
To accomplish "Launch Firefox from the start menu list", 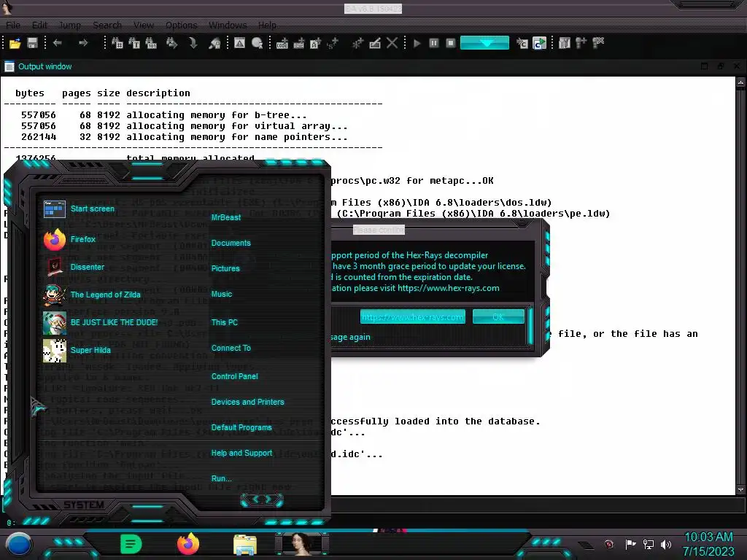I will (x=69, y=239).
